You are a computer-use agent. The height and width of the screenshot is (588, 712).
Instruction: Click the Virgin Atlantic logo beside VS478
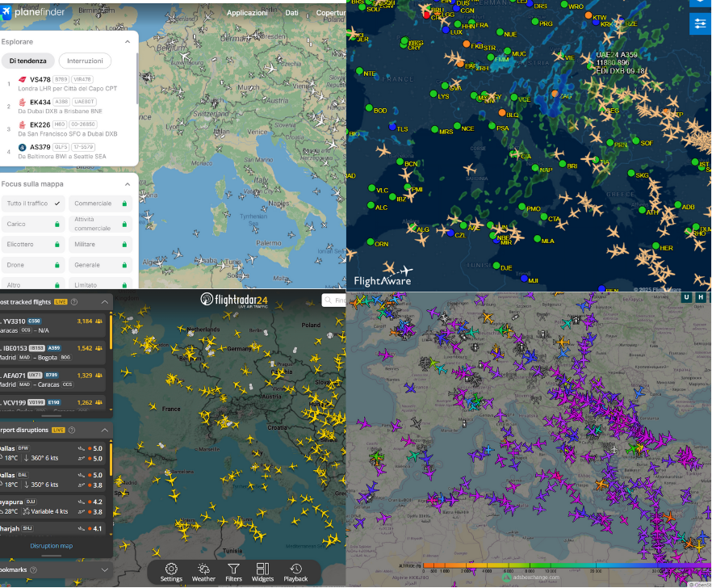click(x=22, y=79)
